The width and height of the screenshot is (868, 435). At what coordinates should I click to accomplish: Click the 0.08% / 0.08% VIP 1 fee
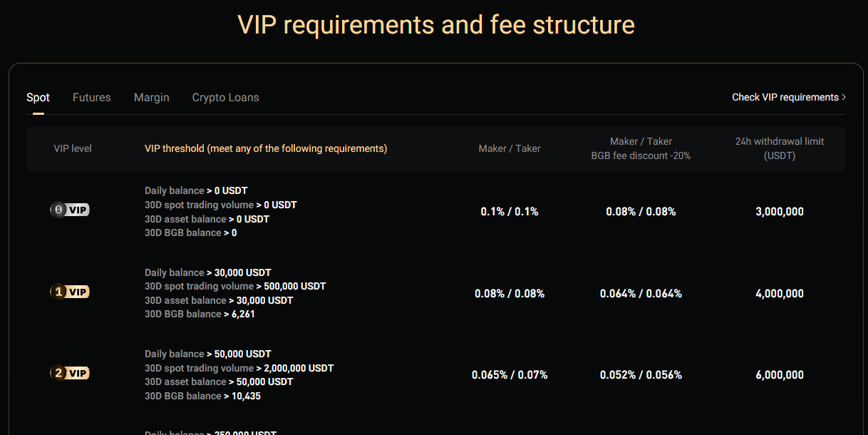(510, 294)
